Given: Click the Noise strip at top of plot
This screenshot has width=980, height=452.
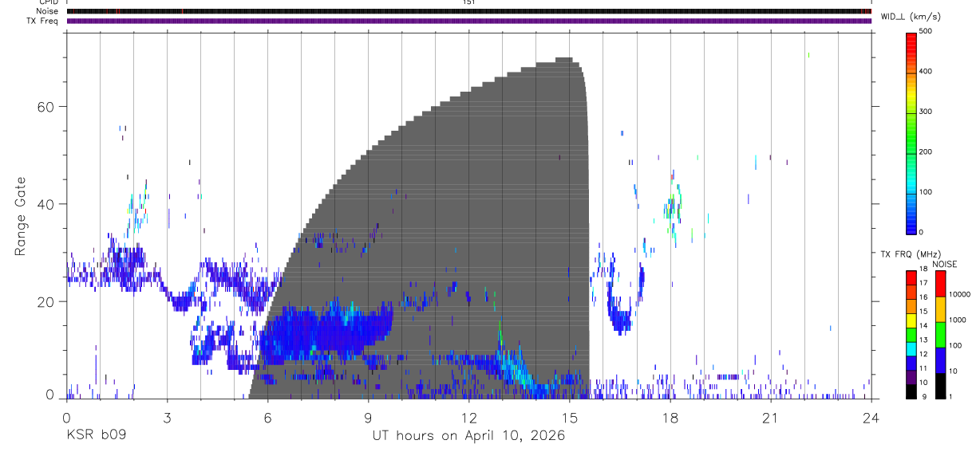Looking at the screenshot, I should 469,11.
